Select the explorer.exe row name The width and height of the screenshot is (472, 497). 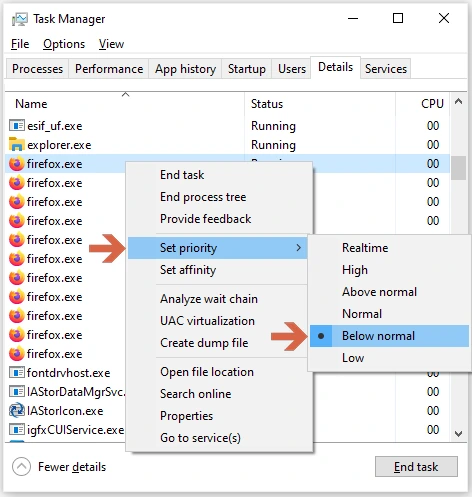[59, 145]
